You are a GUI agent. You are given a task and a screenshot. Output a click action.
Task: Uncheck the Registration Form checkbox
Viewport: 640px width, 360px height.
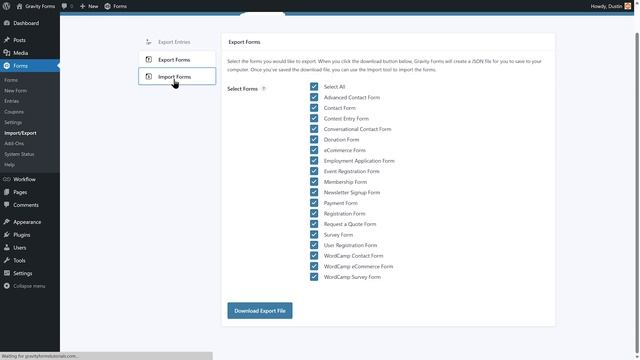coord(314,213)
